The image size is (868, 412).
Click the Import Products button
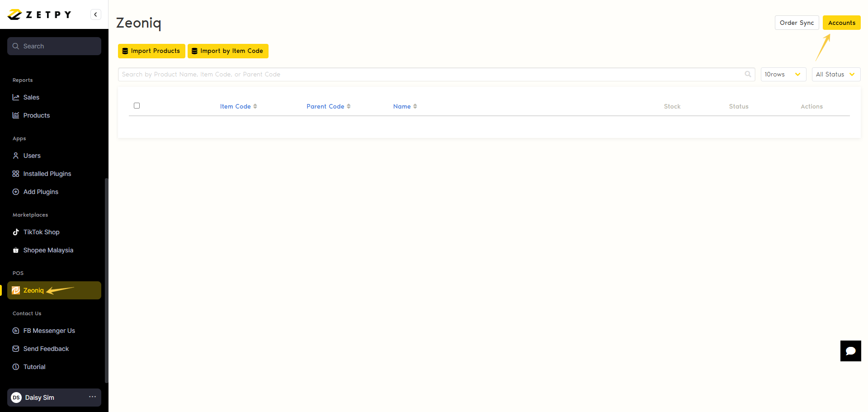(x=151, y=51)
